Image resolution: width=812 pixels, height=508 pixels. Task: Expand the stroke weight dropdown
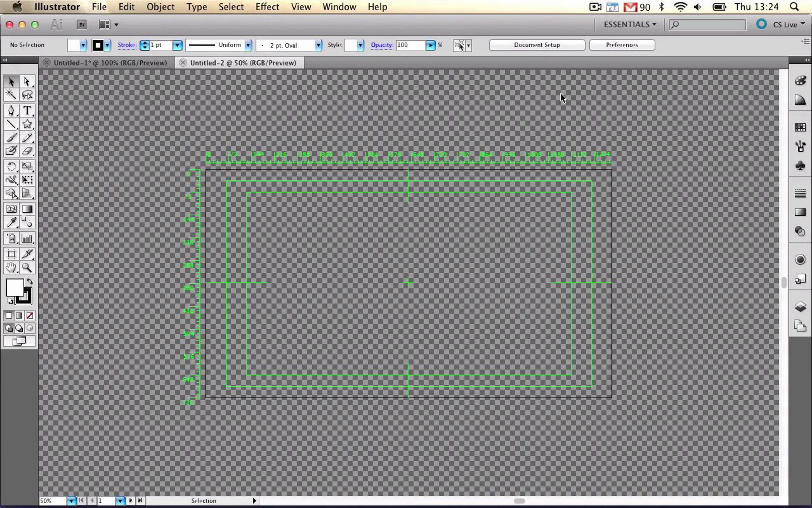tap(177, 45)
